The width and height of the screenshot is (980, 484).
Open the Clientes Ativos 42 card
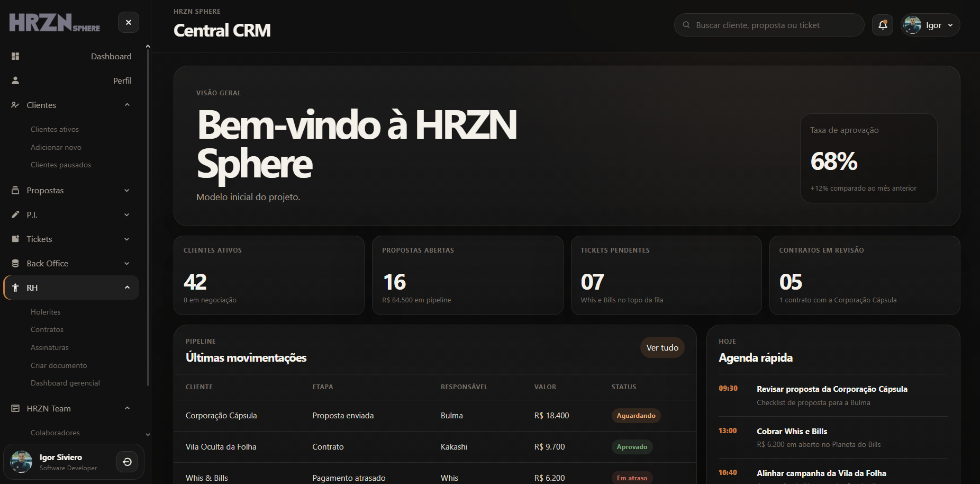(x=269, y=275)
